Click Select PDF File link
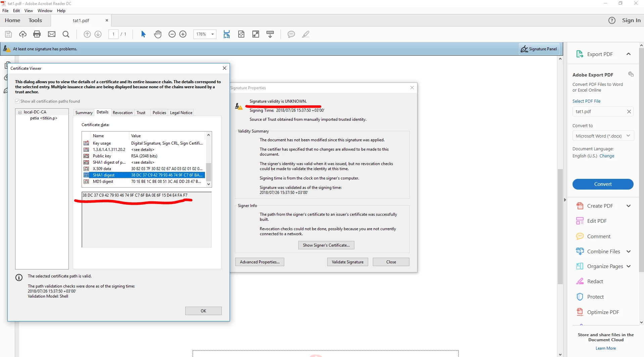The image size is (644, 357). click(x=587, y=101)
